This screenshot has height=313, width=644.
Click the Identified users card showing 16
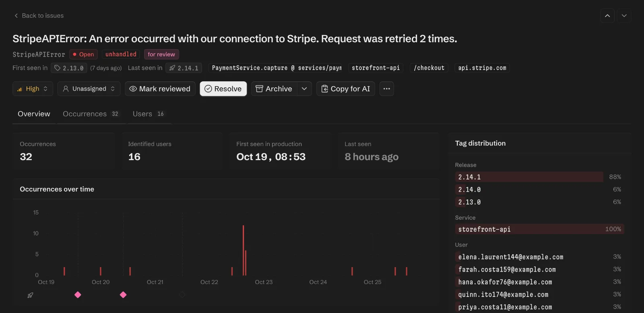(172, 152)
